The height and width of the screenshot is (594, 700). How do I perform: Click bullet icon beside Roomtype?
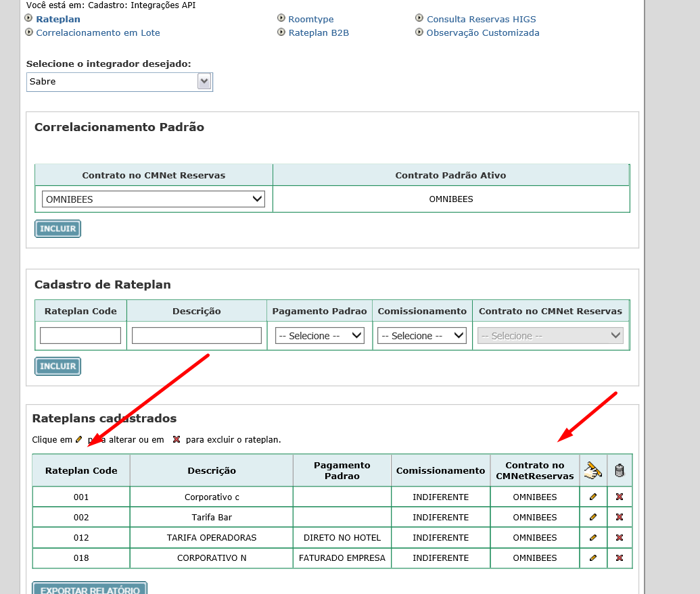click(281, 18)
